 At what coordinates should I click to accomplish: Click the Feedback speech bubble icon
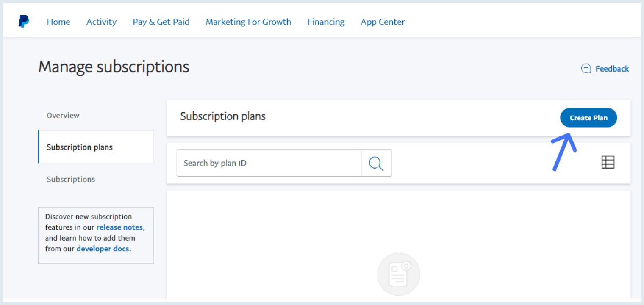click(586, 68)
